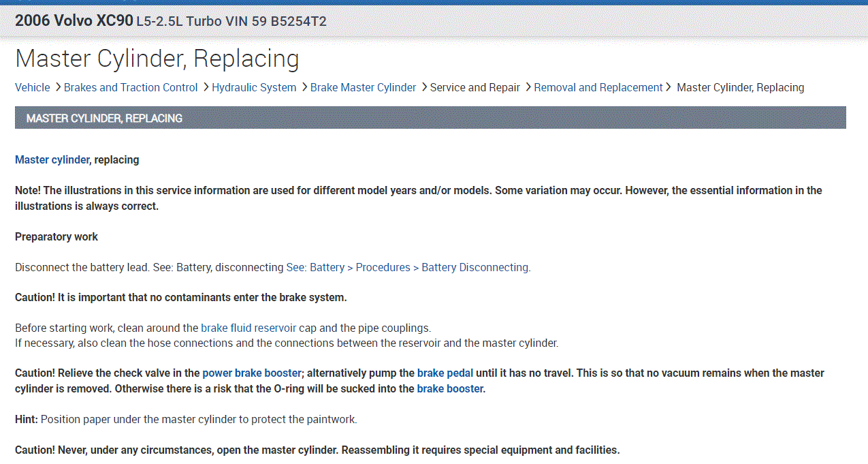Open the brake pedal link
This screenshot has width=868, height=464.
pyautogui.click(x=445, y=373)
